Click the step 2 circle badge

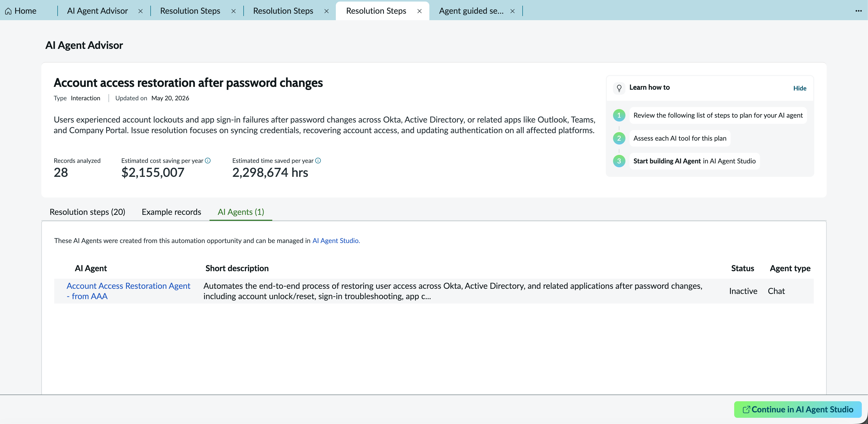pos(619,138)
